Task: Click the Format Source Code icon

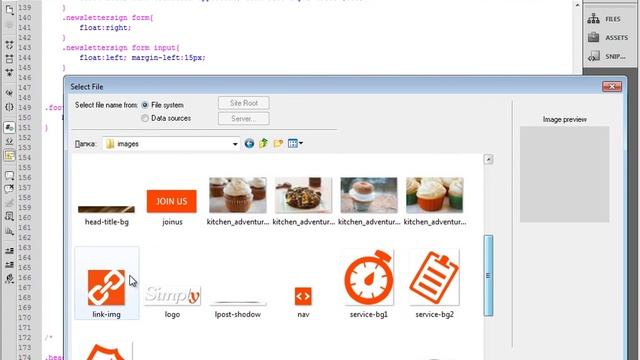Action: (9, 279)
